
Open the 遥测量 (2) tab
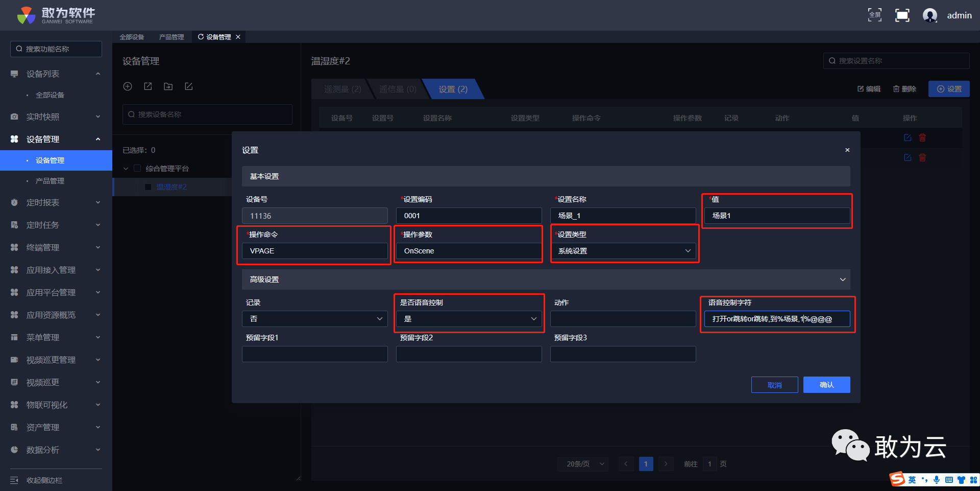click(x=342, y=89)
